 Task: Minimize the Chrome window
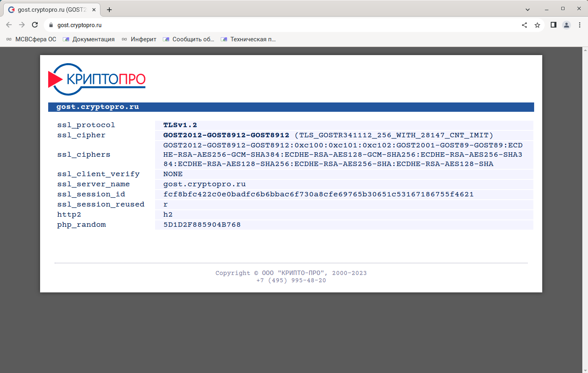pos(547,9)
